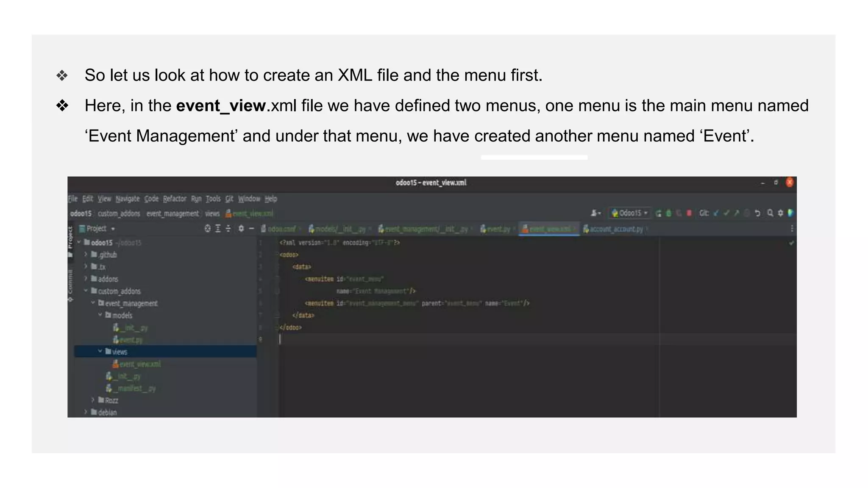Open the Odoo15 run configuration dropdown
The image size is (868, 488).
coord(630,213)
